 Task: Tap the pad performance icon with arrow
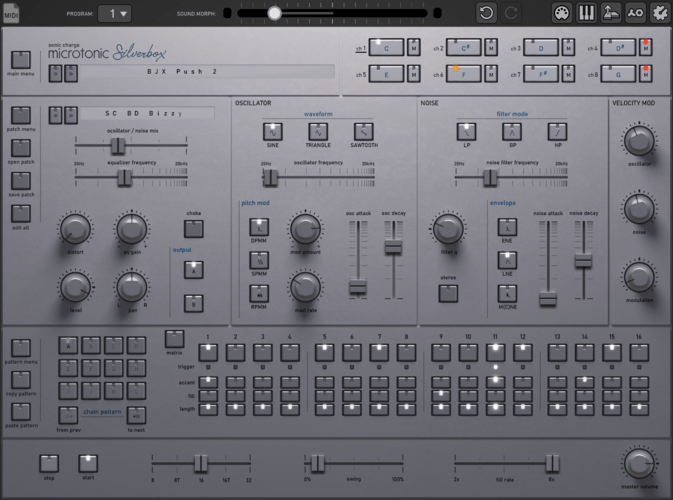point(611,13)
